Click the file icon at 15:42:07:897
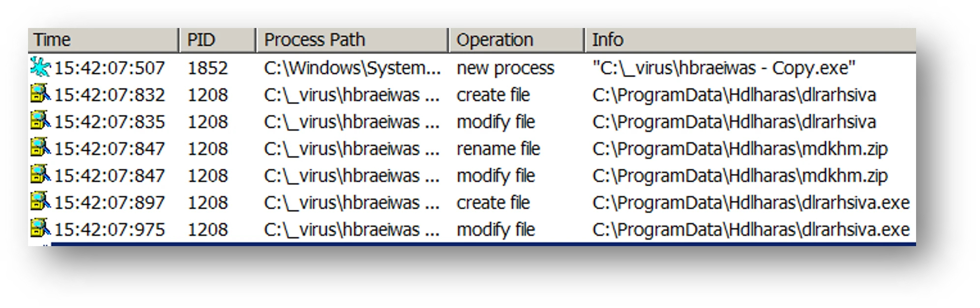This screenshot has width=980, height=308. pos(40,201)
